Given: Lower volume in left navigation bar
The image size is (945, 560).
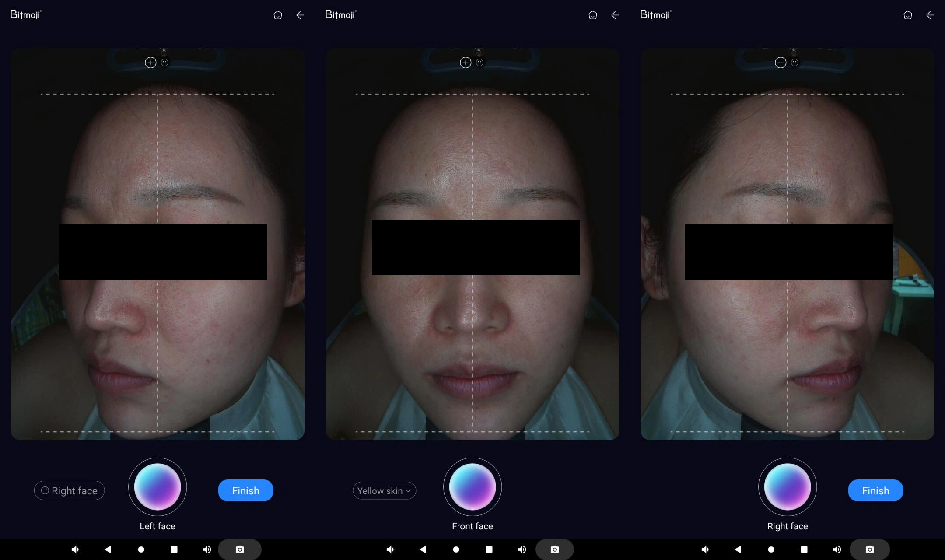Looking at the screenshot, I should point(75,549).
